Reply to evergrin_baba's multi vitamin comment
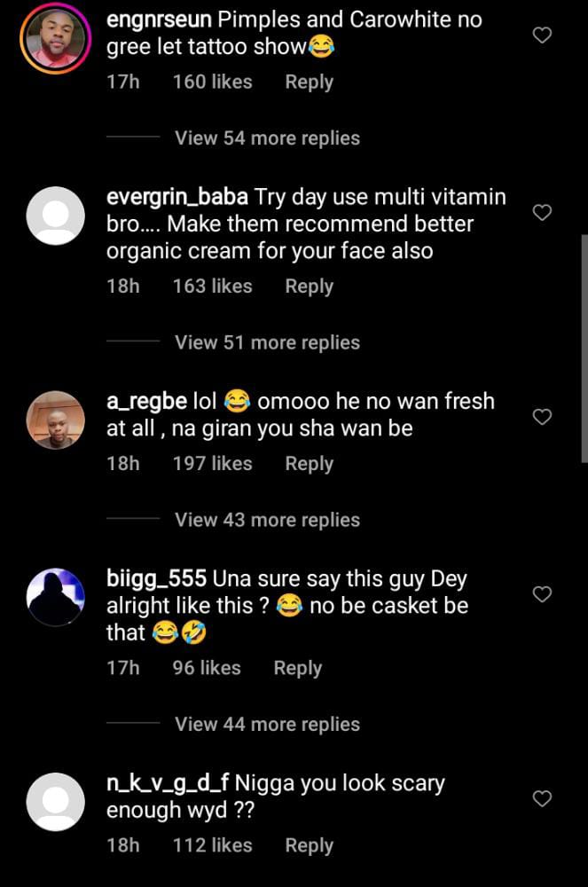The image size is (588, 887). click(x=309, y=287)
